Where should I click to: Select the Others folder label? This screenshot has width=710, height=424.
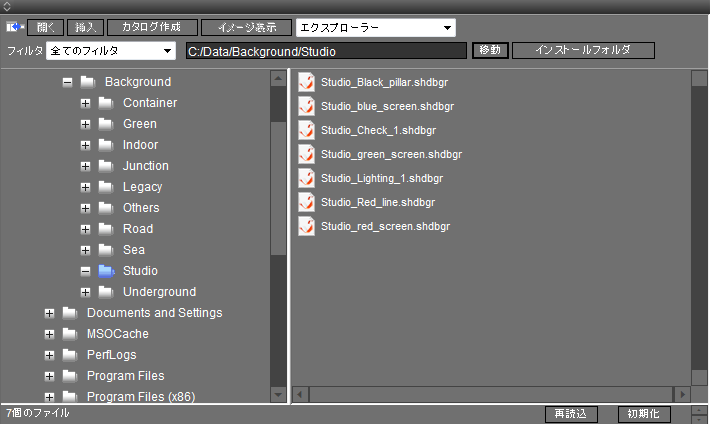(x=141, y=208)
